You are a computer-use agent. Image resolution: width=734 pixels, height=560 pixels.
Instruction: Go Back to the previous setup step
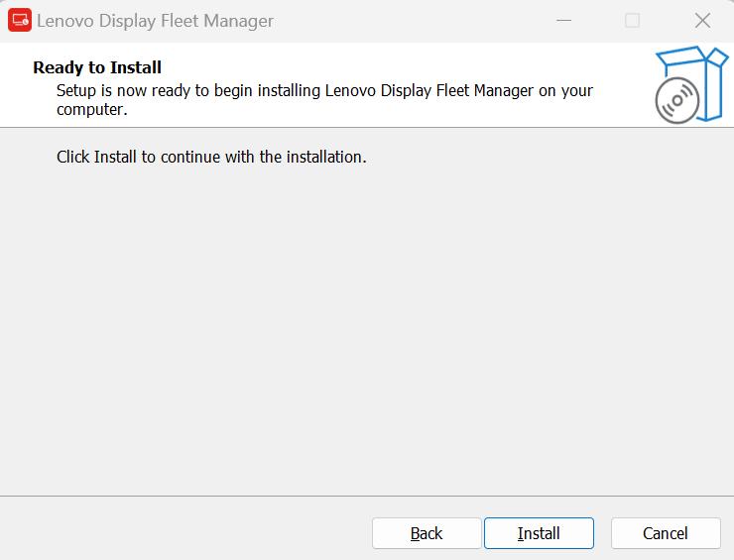tap(427, 533)
